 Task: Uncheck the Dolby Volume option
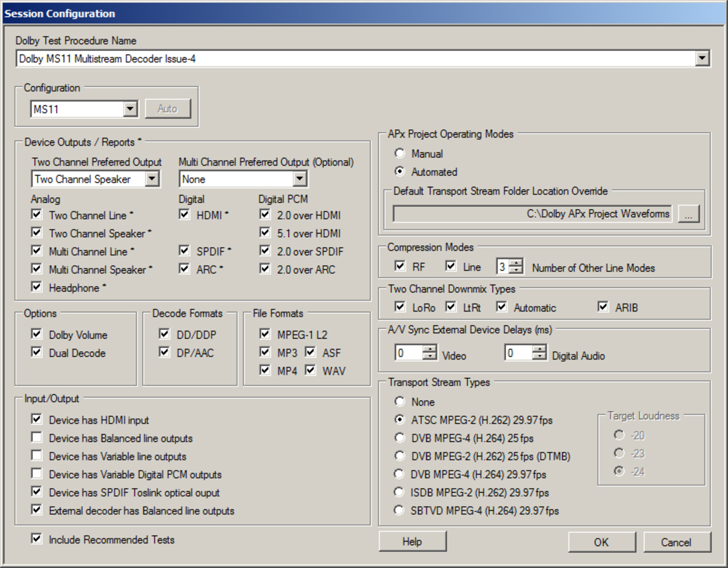[x=36, y=333]
